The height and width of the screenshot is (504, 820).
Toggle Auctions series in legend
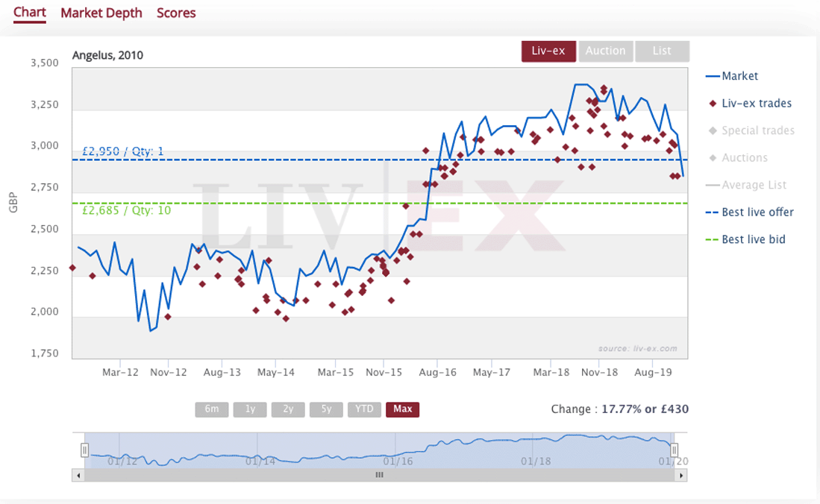(738, 158)
